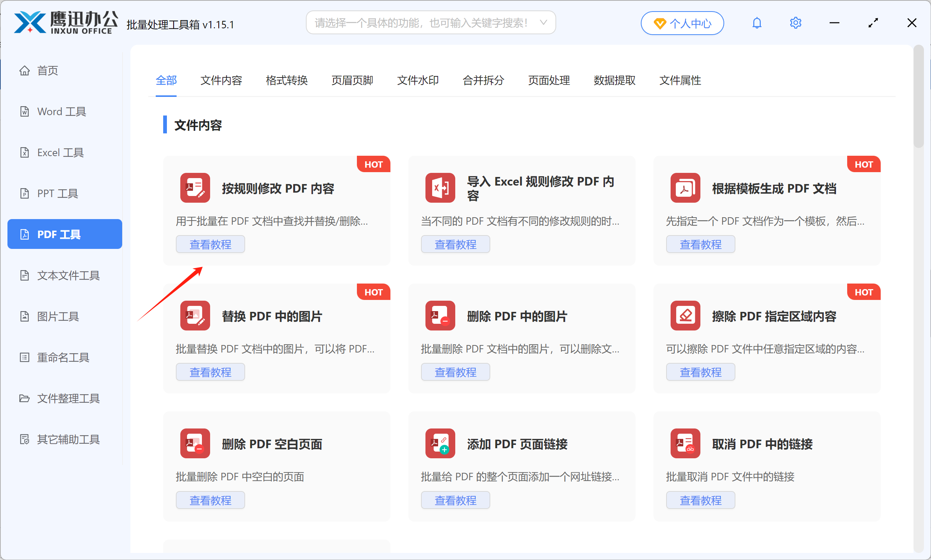
Task: Click the 按规则修改 PDF 内容 tool icon
Action: tap(195, 188)
